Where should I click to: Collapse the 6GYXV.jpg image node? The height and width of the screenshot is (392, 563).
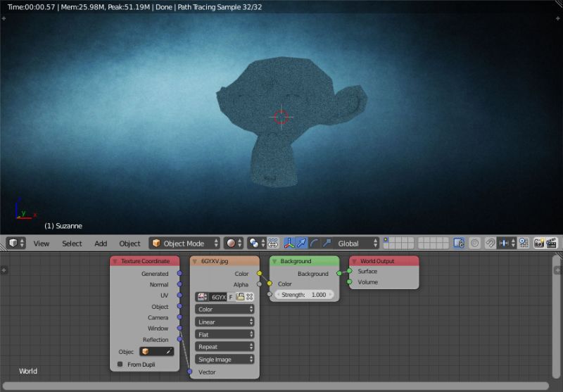[195, 261]
